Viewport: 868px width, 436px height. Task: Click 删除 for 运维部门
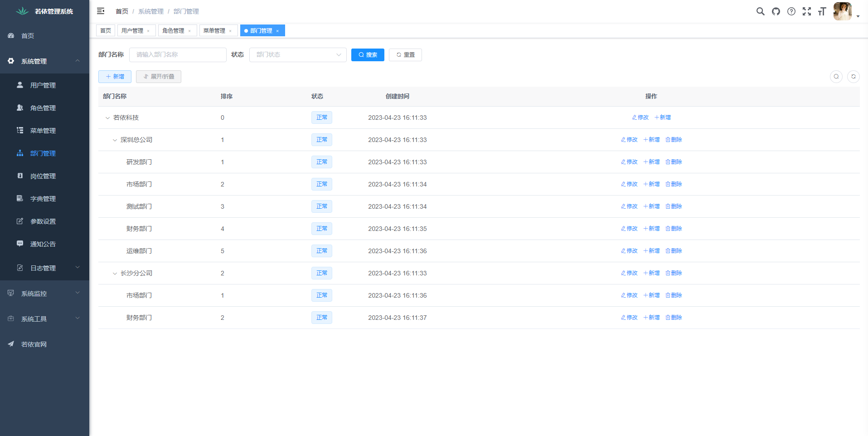click(674, 251)
